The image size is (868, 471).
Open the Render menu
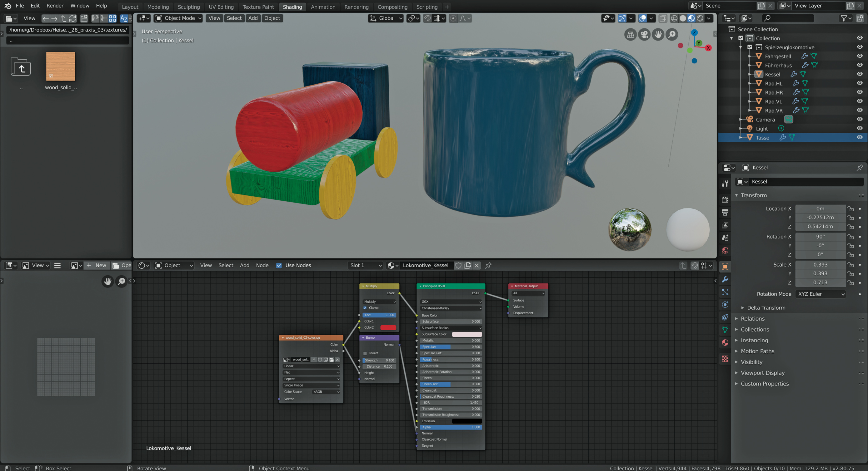[x=55, y=6]
